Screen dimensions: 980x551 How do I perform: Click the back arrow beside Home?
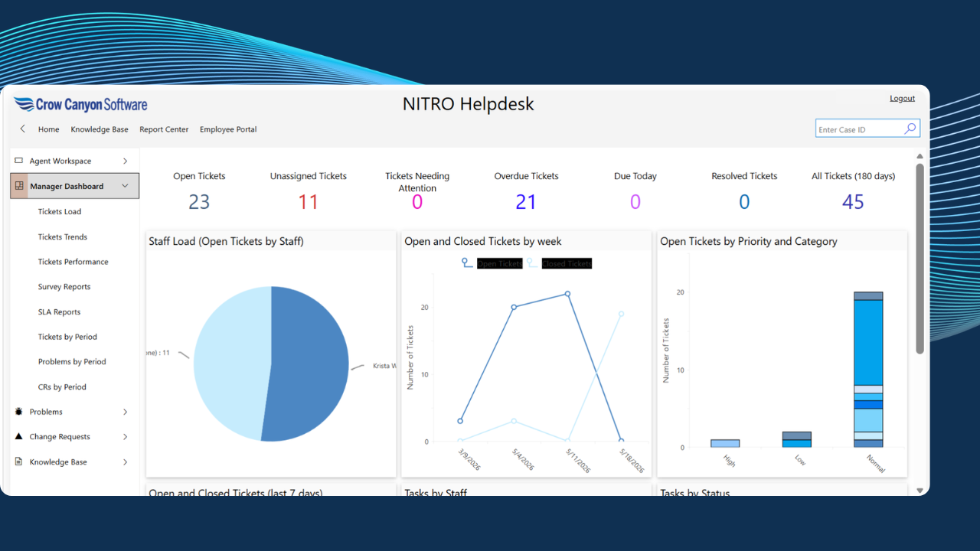coord(22,129)
